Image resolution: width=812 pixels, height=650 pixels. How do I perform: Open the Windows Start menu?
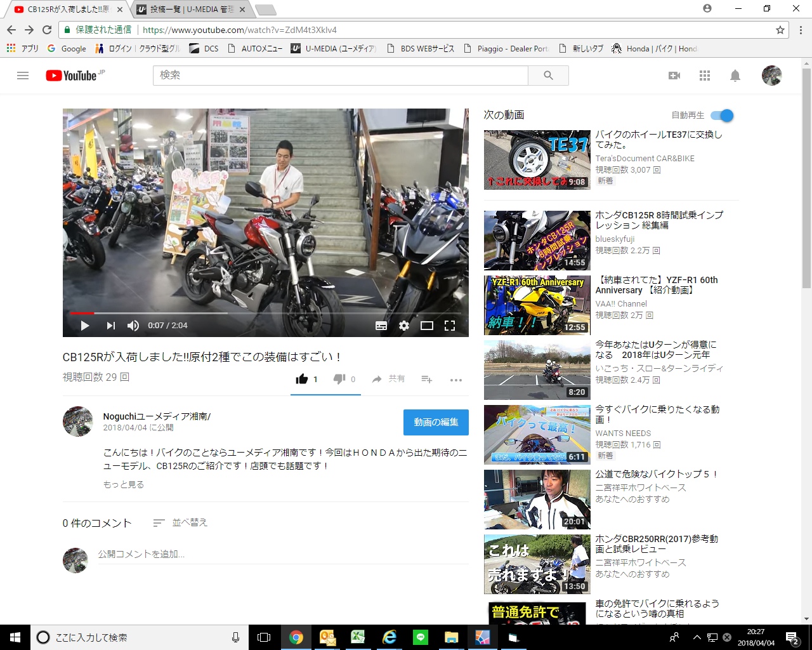click(15, 637)
